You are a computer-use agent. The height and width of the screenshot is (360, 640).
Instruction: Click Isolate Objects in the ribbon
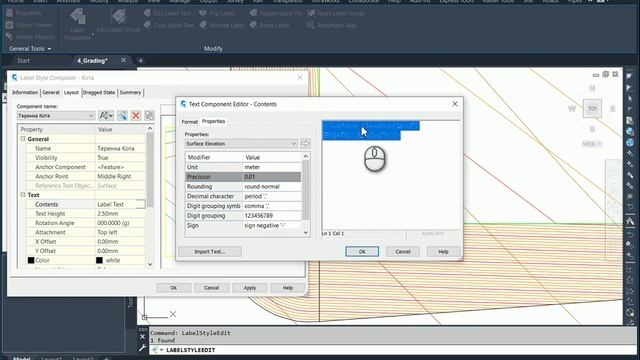(x=30, y=37)
